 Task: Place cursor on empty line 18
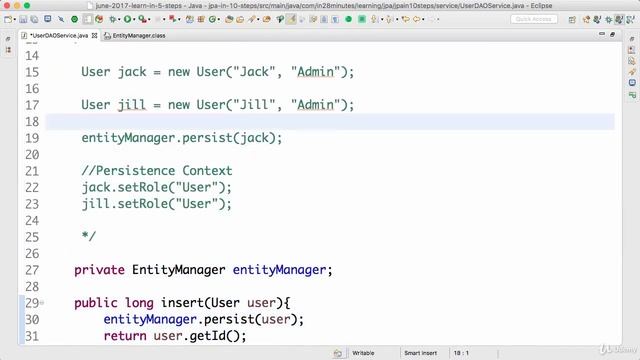coord(330,122)
